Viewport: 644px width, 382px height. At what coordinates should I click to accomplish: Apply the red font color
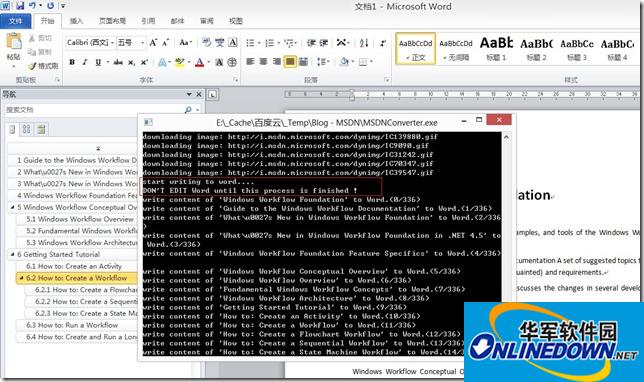pyautogui.click(x=200, y=62)
